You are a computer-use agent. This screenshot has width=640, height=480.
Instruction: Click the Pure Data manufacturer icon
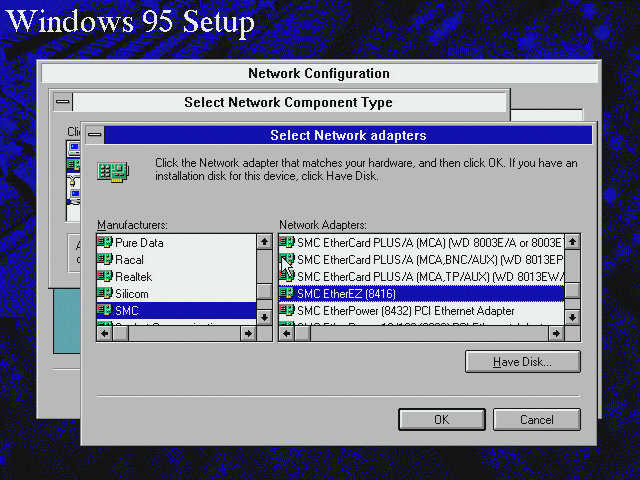pos(104,242)
